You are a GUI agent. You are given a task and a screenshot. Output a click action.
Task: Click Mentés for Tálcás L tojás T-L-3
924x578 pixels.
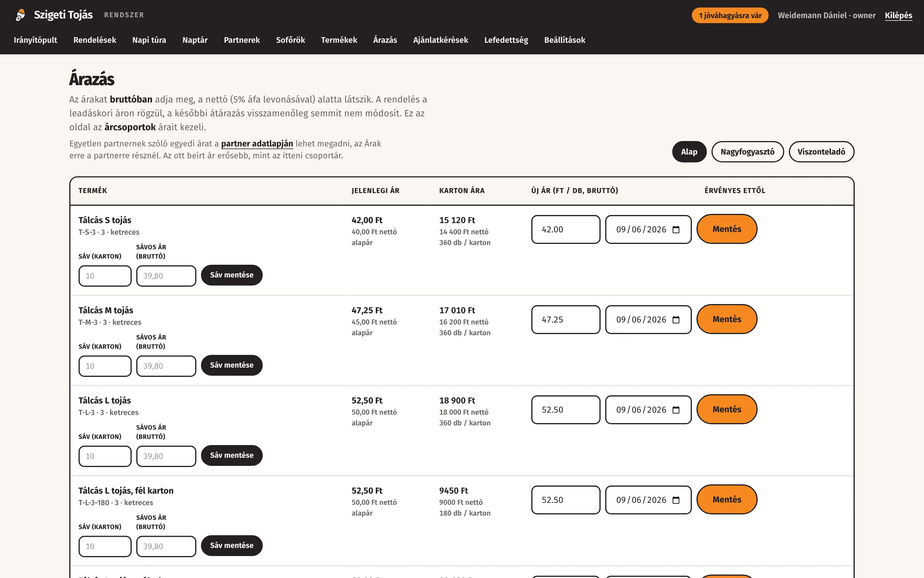[x=727, y=410]
